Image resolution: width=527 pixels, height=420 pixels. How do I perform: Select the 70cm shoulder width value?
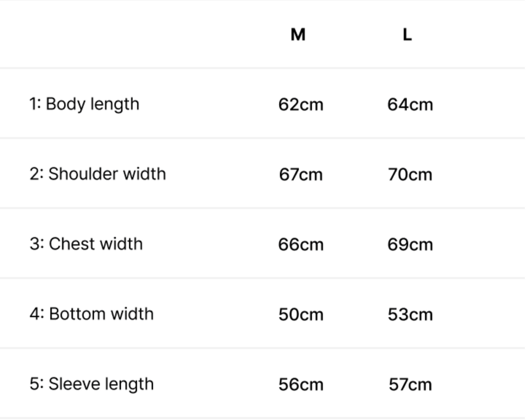tap(410, 174)
